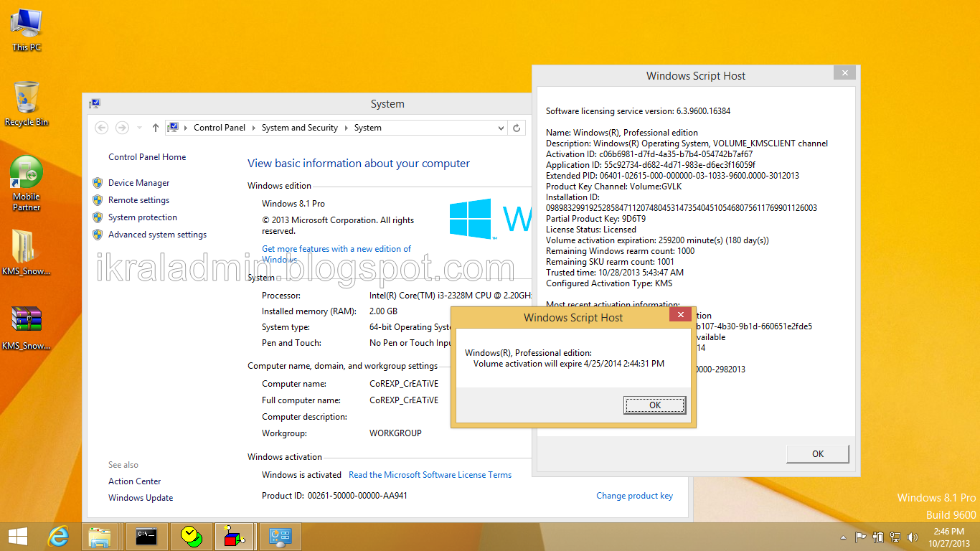Click the Up arrow in System window toolbar

(x=156, y=128)
